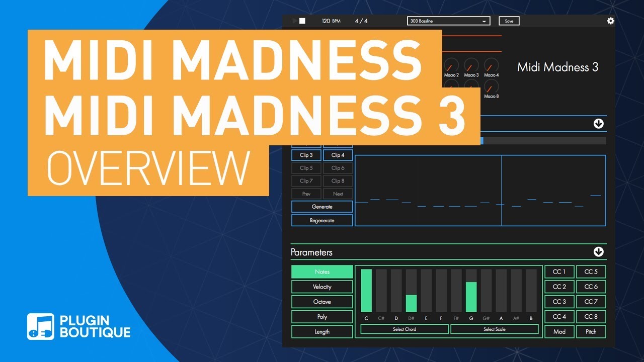Choose the dimmed Clip 5 slot
Viewport: 644px width, 362px height.
(x=306, y=168)
